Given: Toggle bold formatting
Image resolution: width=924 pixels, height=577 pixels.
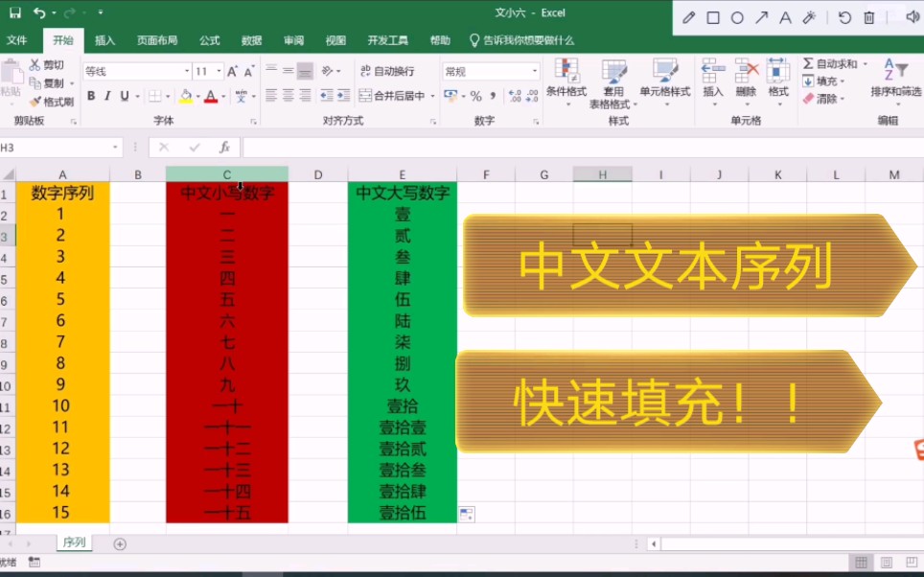Looking at the screenshot, I should tap(91, 96).
